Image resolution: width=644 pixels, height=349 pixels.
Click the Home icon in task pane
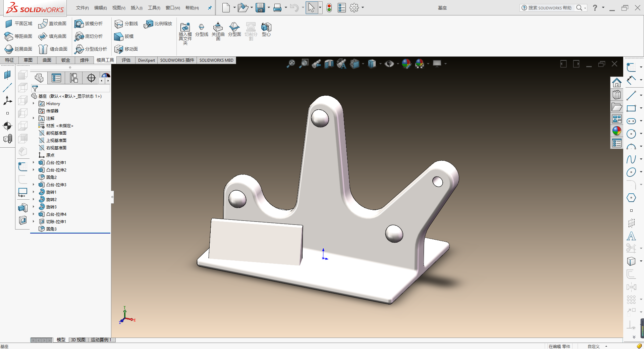click(x=616, y=83)
